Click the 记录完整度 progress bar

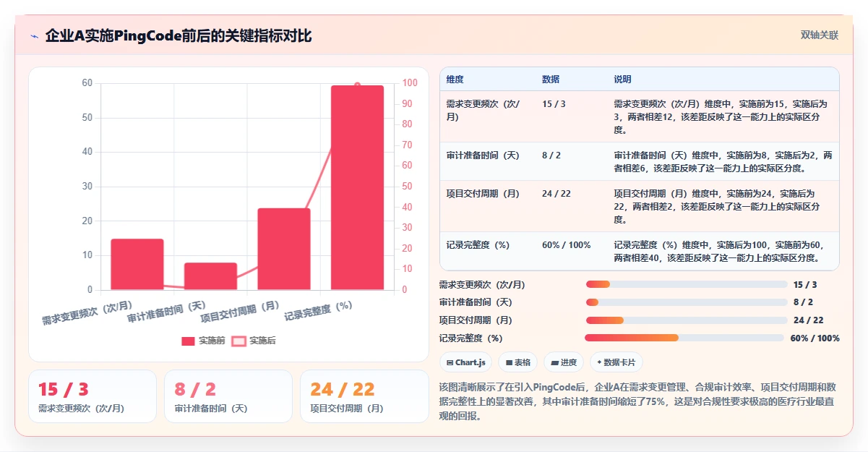pos(684,338)
